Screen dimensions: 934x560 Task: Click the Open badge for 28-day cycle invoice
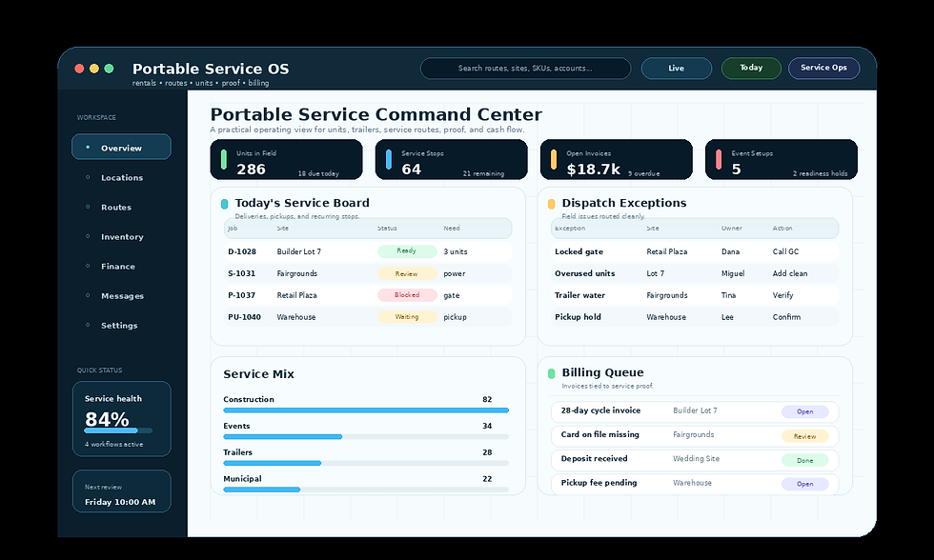coord(804,411)
